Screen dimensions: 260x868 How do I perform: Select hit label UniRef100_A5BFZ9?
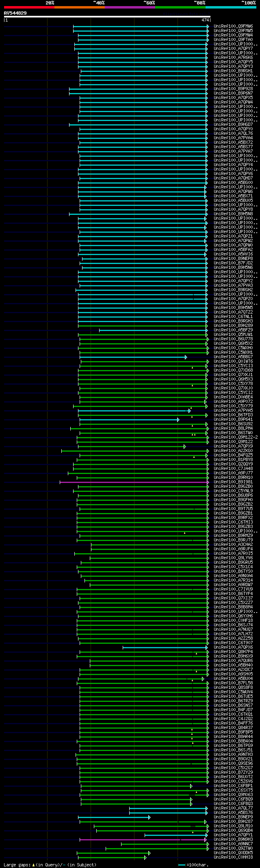(233, 330)
